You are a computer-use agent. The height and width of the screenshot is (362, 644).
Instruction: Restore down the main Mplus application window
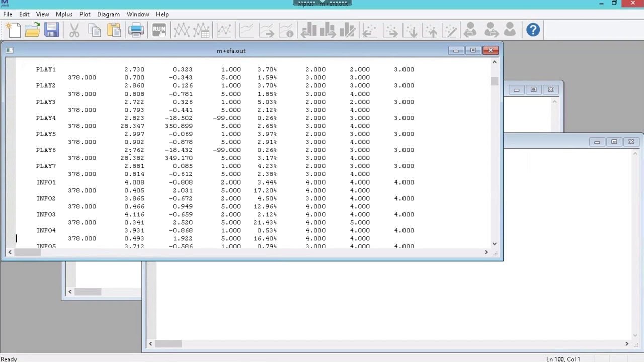[x=614, y=4]
